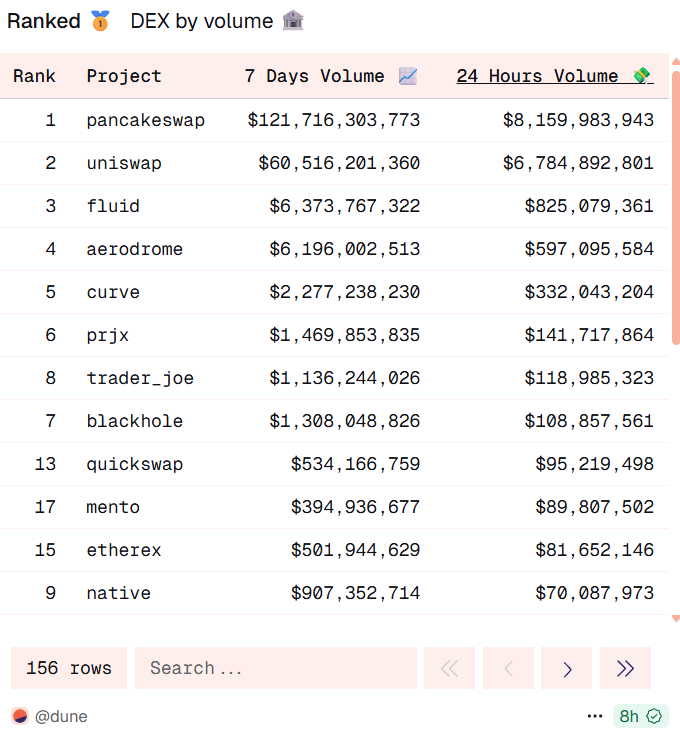Select the $534,166,759 value
This screenshot has width=680, height=737.
[355, 464]
